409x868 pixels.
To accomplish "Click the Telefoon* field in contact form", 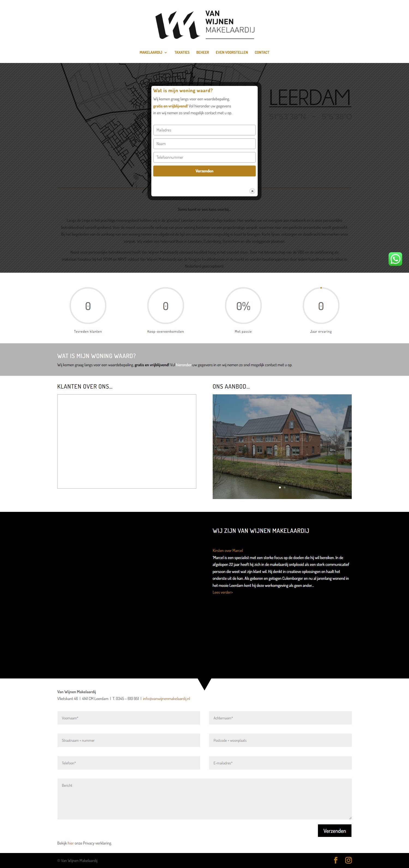I will 129,763.
